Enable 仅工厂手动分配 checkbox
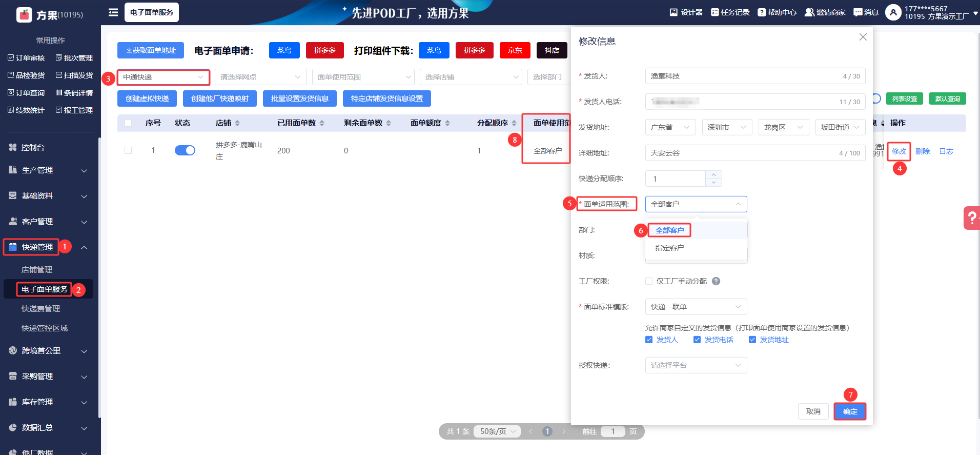Screen dimensions: 980x455 (x=649, y=281)
